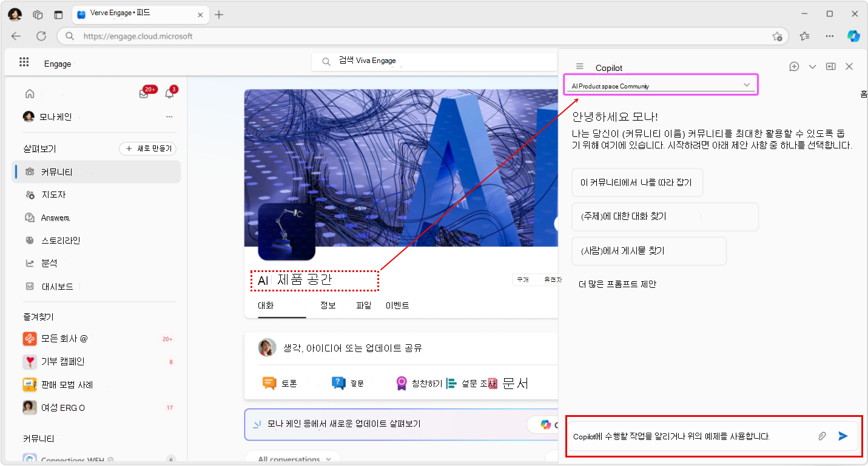
Task: Start a 토론 post
Action: [280, 384]
